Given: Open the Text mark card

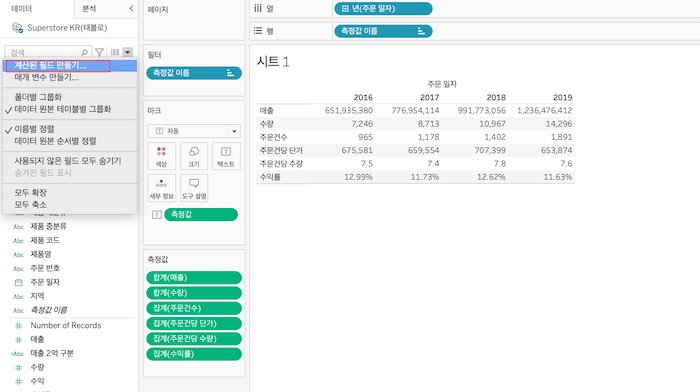Looking at the screenshot, I should tap(226, 156).
